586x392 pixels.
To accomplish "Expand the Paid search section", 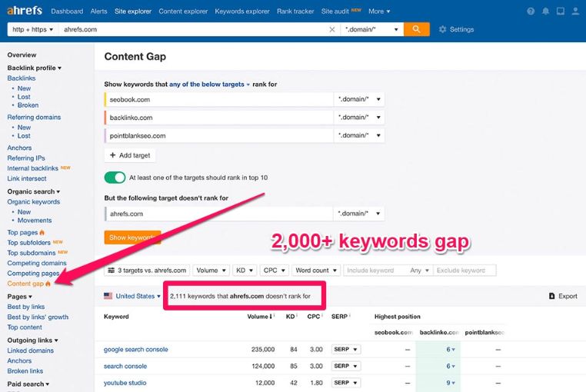I will click(28, 384).
